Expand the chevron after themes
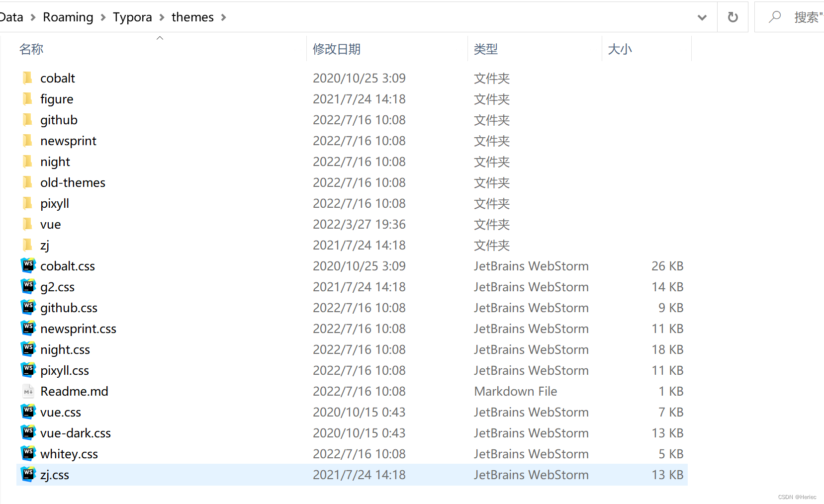Screen dimensions: 824x504 pyautogui.click(x=223, y=17)
